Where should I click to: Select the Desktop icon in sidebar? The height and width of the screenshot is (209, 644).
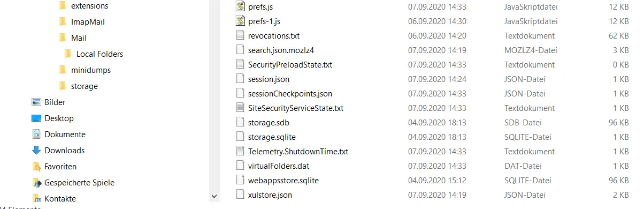36,118
